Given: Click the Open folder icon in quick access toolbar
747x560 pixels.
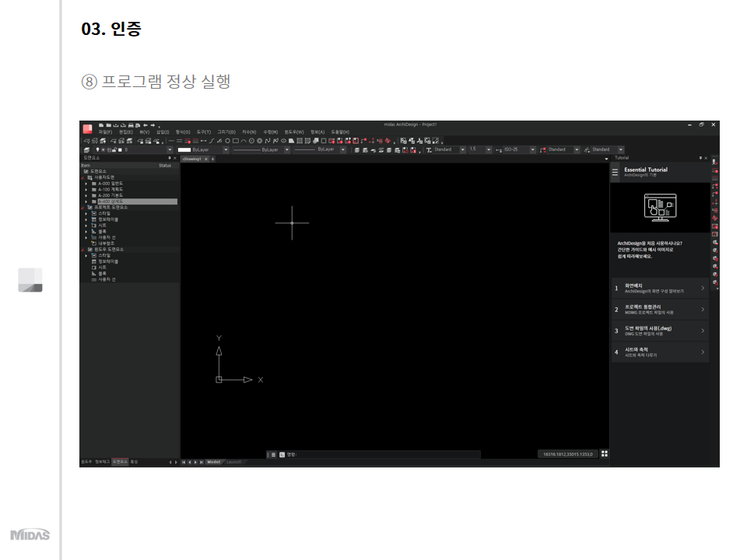Looking at the screenshot, I should point(109,125).
